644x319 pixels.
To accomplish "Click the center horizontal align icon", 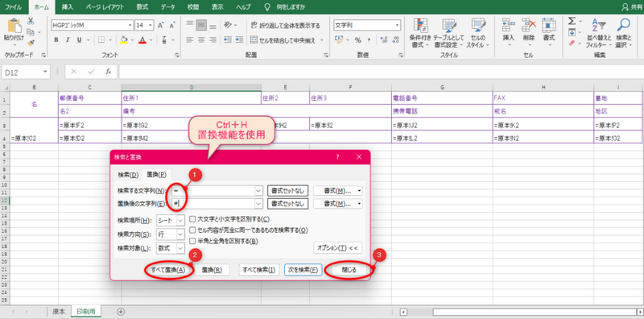I will [x=200, y=40].
